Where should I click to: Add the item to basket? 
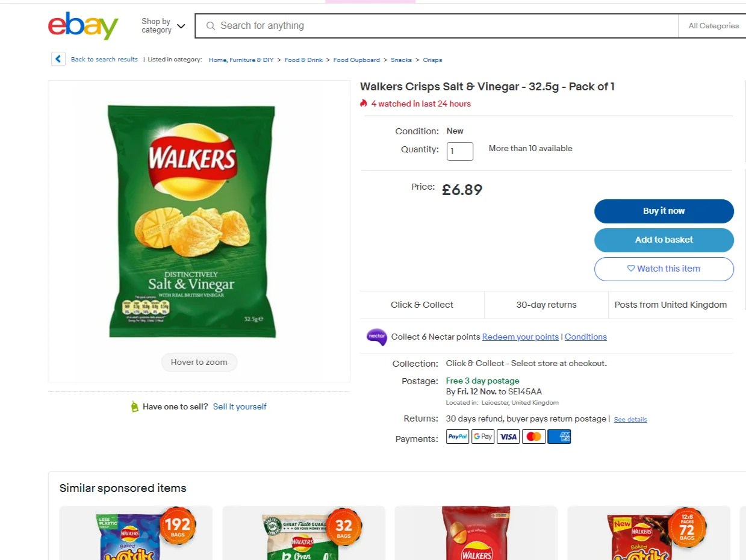click(x=664, y=240)
